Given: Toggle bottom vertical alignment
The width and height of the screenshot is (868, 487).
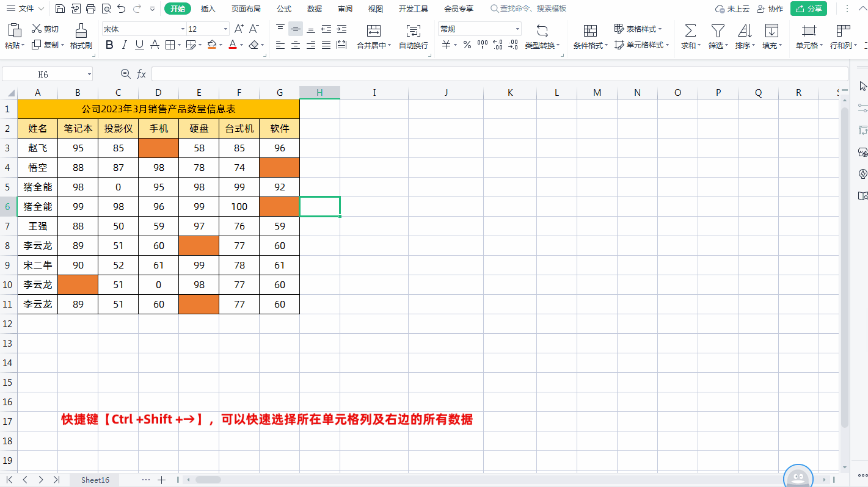Looking at the screenshot, I should 311,29.
